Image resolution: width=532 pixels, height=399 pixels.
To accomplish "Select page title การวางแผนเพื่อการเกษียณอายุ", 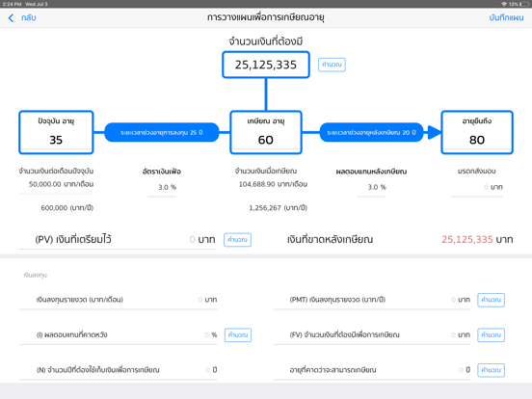I will click(x=266, y=17).
